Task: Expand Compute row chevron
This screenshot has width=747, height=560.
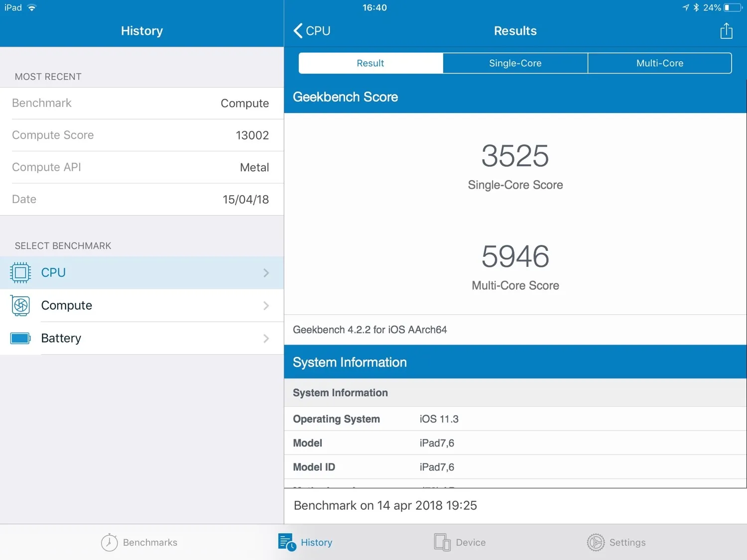Action: click(266, 306)
